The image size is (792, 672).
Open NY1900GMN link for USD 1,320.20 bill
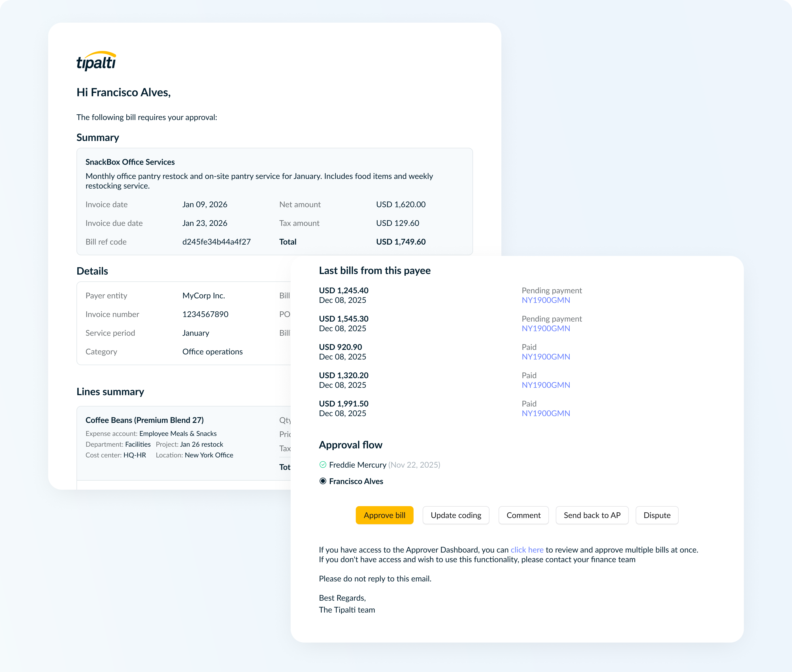point(545,385)
